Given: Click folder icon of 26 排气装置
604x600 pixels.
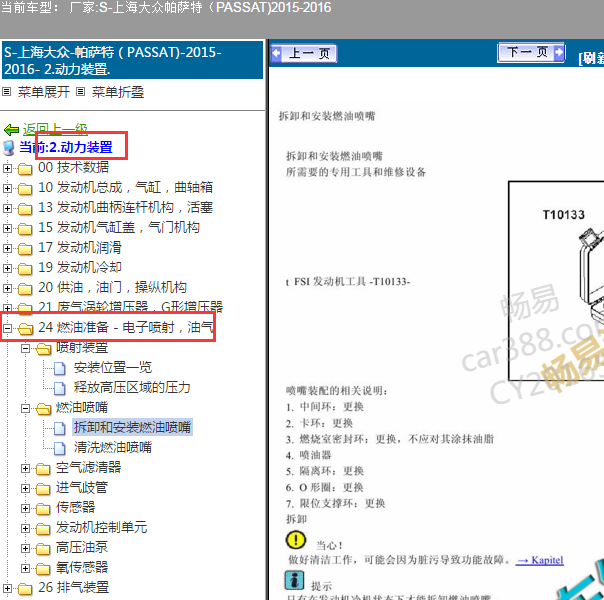Looking at the screenshot, I should pyautogui.click(x=25, y=589).
